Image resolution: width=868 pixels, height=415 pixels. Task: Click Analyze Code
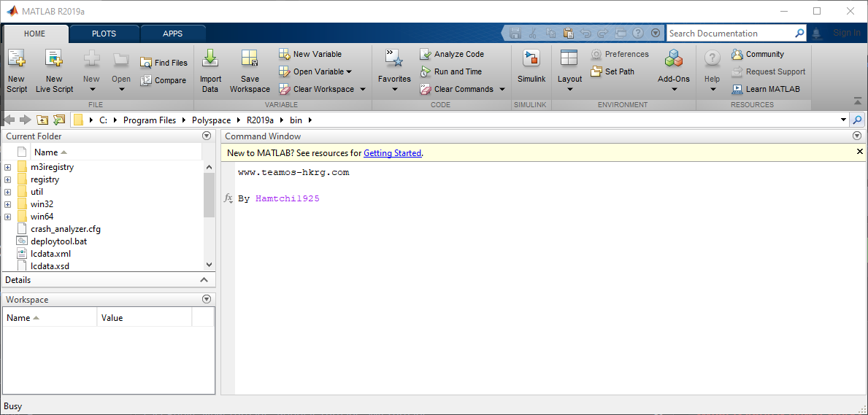[453, 54]
